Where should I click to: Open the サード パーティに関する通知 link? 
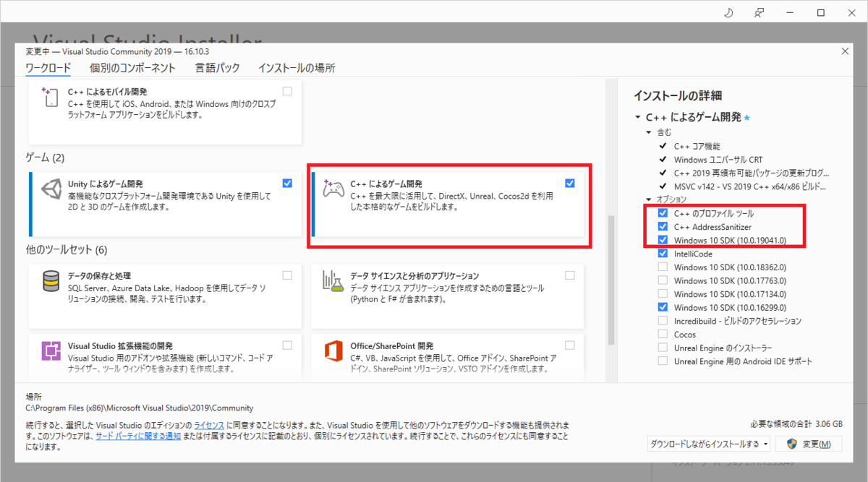pyautogui.click(x=138, y=436)
